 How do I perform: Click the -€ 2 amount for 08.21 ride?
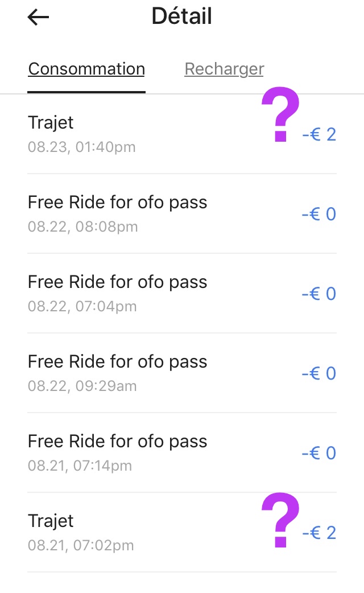[x=319, y=533]
